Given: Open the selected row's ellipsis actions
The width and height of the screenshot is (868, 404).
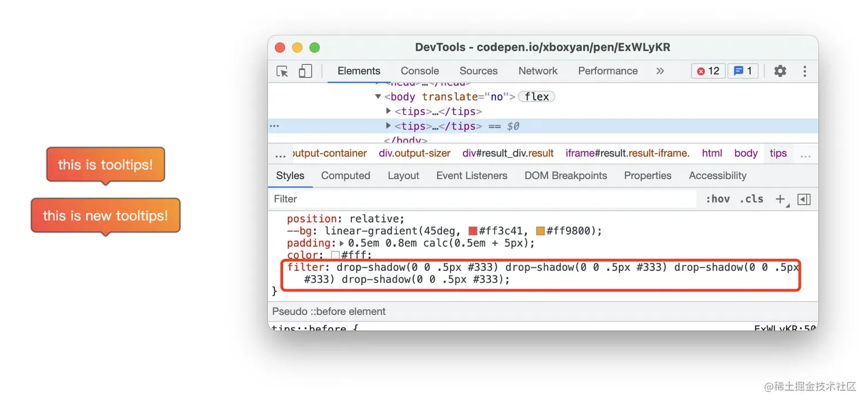Looking at the screenshot, I should [274, 126].
